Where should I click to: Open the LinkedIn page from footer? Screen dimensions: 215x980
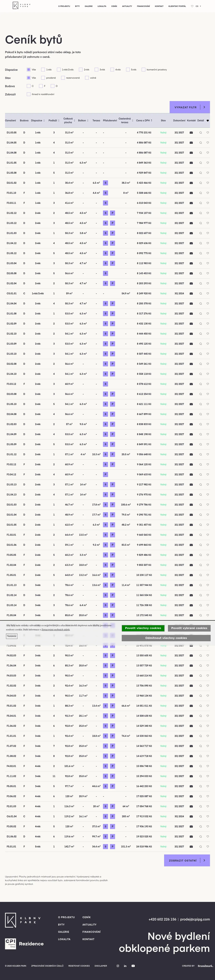coord(125,966)
